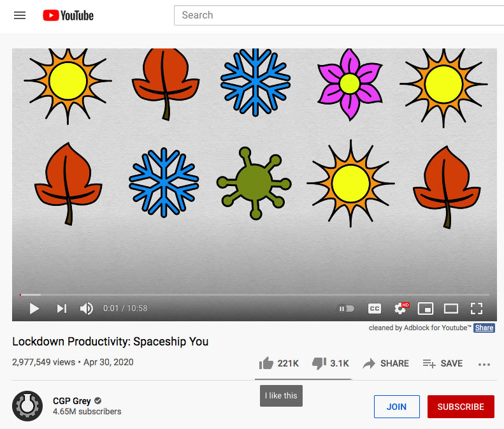Viewport: 504px width, 429px height.
Task: Save the video to a playlist
Action: click(x=442, y=363)
